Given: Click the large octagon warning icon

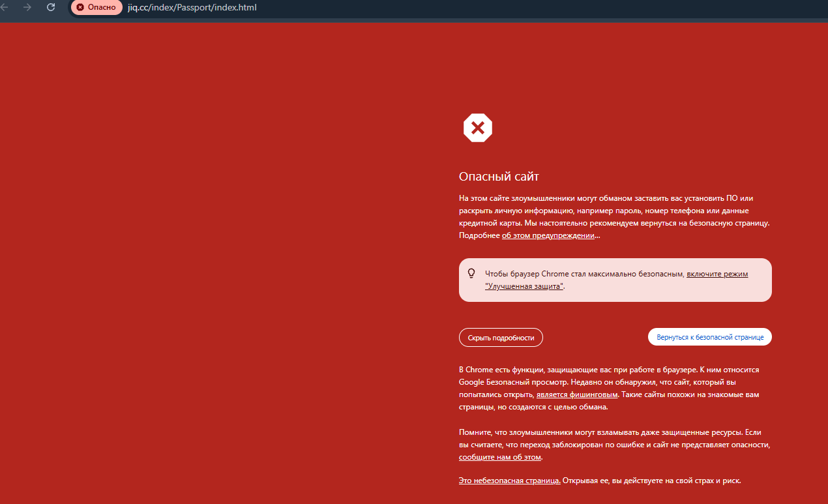Looking at the screenshot, I should 477,128.
